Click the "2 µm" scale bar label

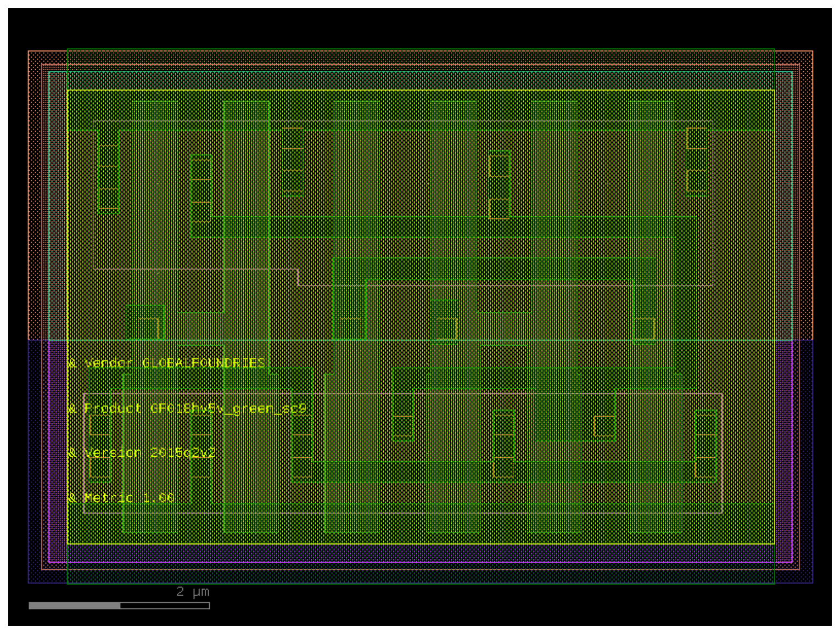point(193,592)
